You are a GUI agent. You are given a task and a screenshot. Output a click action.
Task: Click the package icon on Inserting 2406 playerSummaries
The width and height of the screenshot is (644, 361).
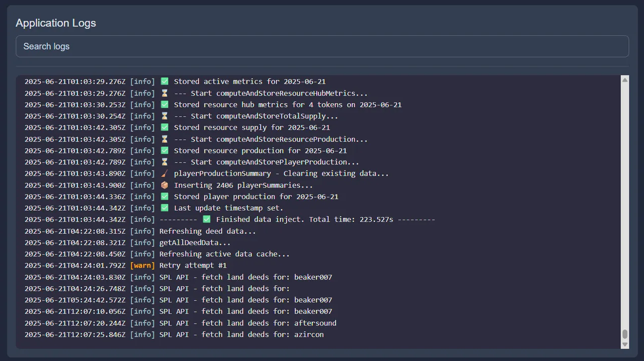(x=165, y=185)
